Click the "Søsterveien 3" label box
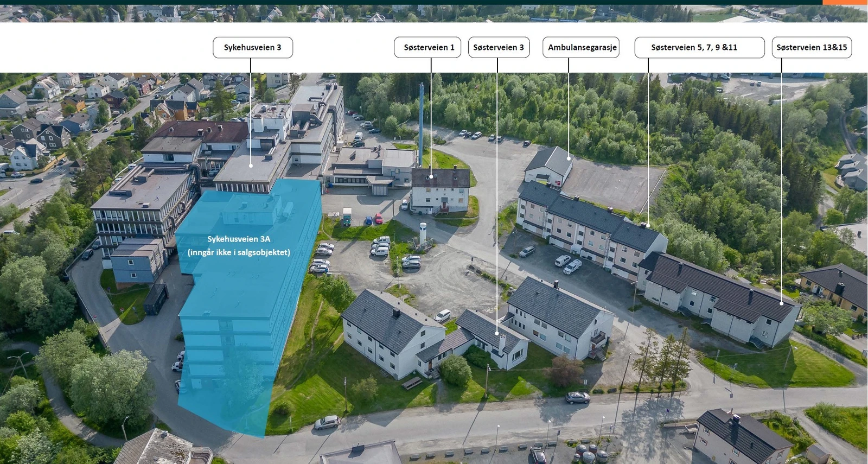Image resolution: width=868 pixels, height=464 pixels. tap(499, 48)
